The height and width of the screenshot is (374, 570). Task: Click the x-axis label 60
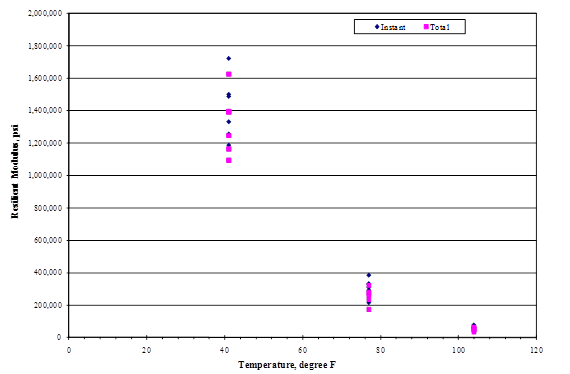tap(302, 350)
